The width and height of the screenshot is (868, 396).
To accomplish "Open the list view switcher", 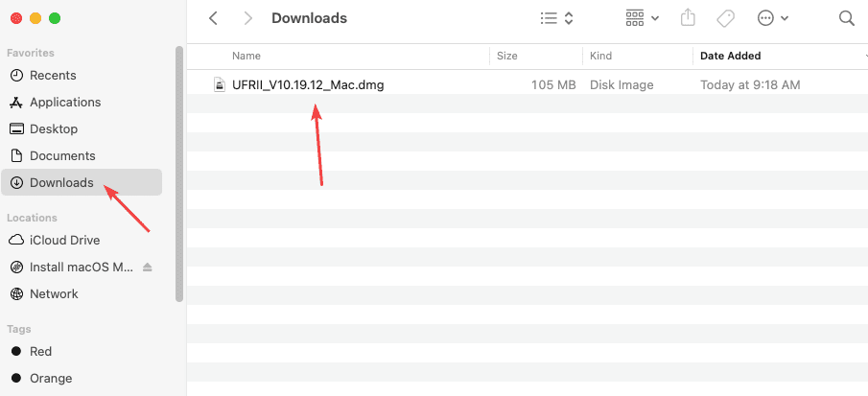I will click(x=556, y=18).
